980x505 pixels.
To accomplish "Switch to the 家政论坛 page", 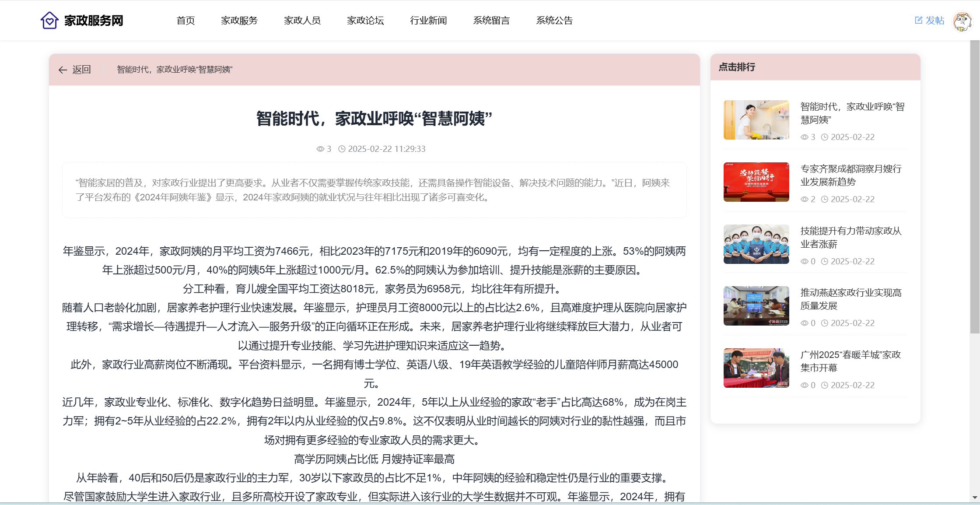I will (365, 21).
